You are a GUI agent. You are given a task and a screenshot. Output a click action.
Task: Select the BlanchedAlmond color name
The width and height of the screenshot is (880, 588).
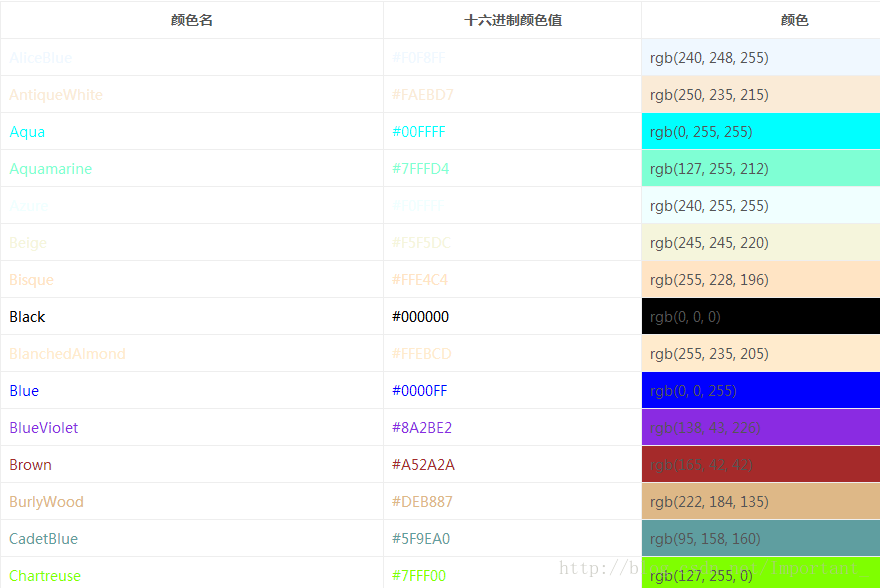[67, 354]
